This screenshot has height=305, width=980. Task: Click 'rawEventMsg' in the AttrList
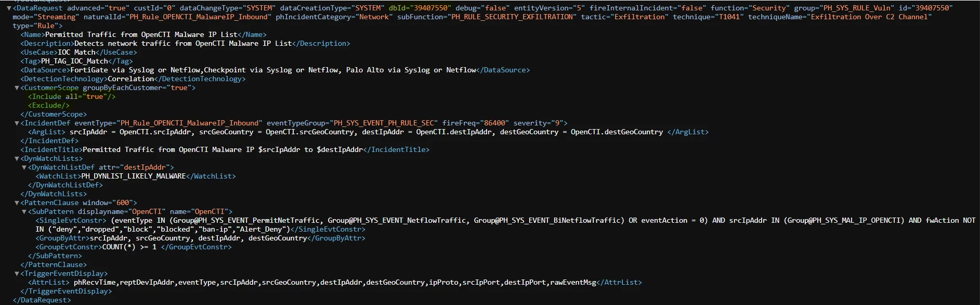(x=573, y=282)
